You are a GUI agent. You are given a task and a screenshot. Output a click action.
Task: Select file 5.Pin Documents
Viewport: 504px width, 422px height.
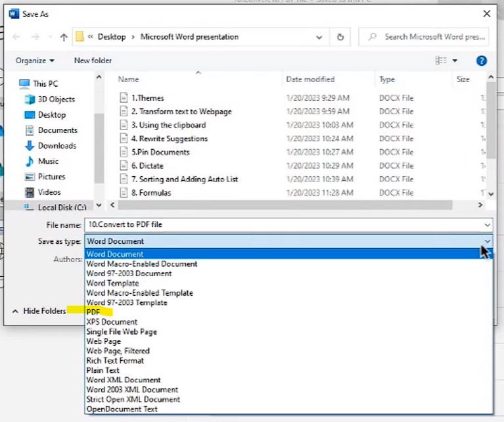click(154, 152)
